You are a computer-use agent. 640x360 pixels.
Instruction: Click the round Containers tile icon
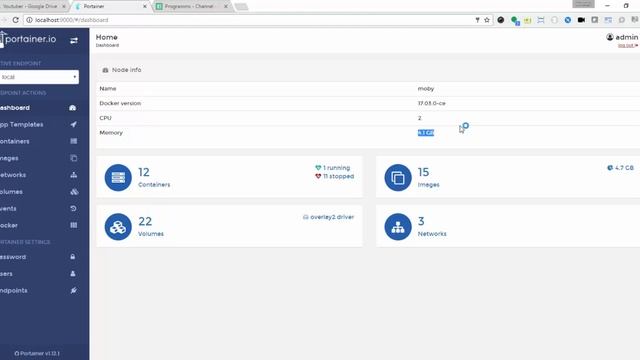118,178
